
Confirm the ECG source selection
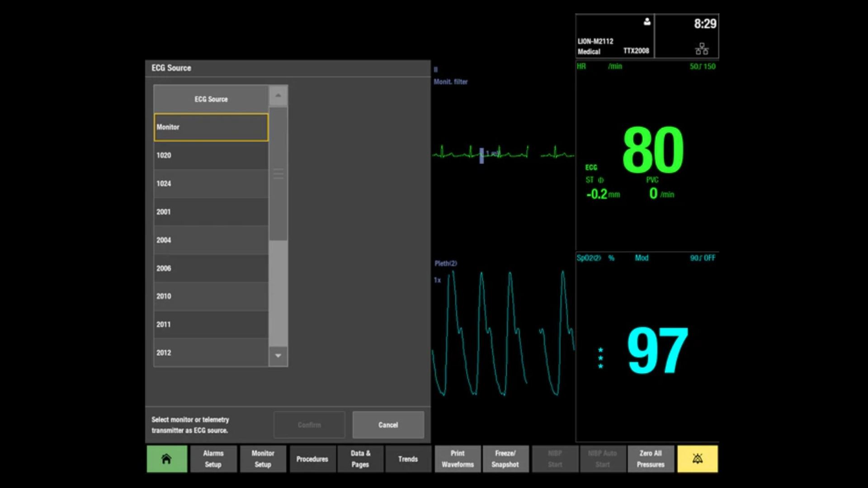click(309, 425)
